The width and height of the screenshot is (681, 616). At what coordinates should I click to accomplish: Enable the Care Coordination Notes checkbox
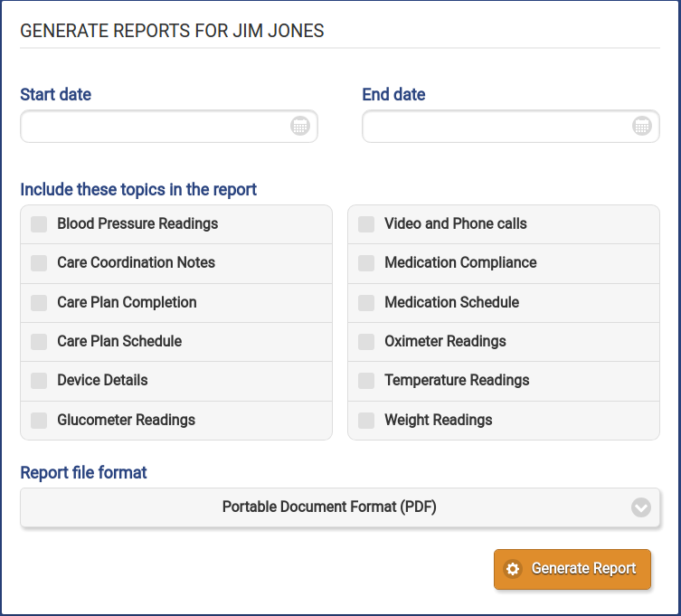pyautogui.click(x=39, y=263)
